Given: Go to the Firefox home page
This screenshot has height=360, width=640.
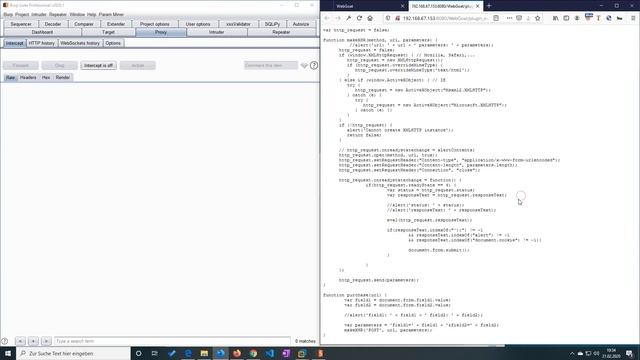Looking at the screenshot, I should click(x=370, y=18).
